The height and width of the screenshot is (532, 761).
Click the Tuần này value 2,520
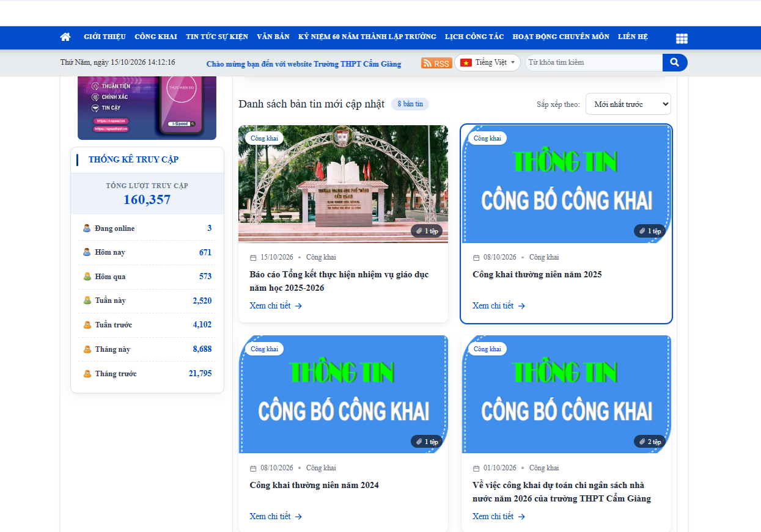point(202,301)
